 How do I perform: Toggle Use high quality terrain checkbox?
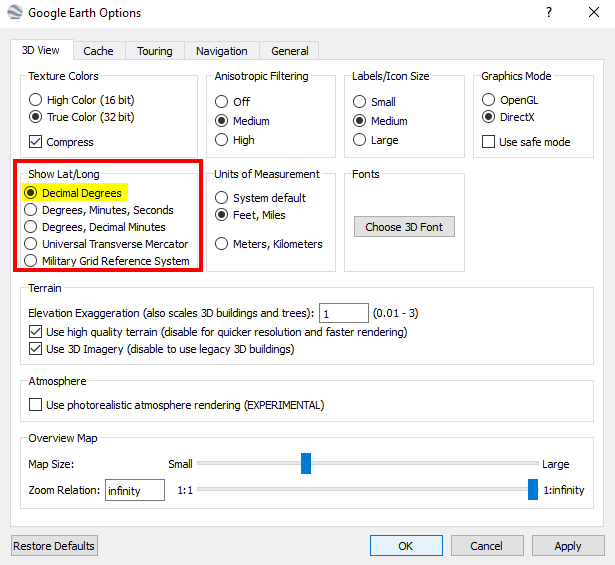(35, 332)
